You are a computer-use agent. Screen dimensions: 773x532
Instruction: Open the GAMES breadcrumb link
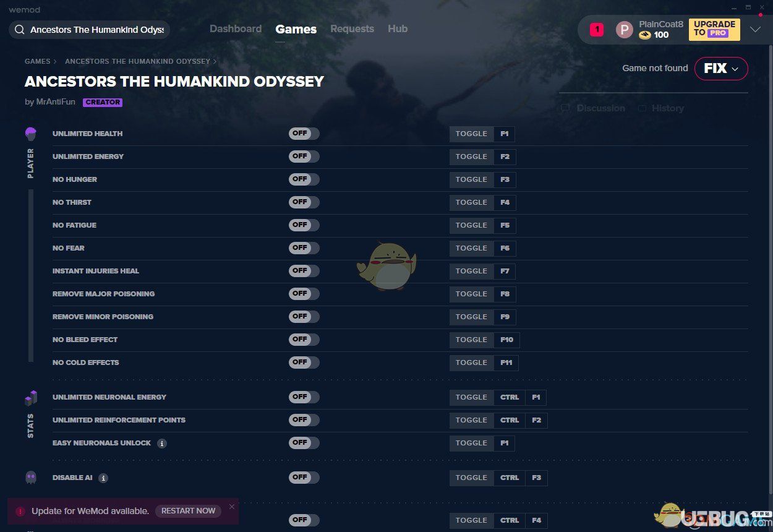click(x=38, y=62)
